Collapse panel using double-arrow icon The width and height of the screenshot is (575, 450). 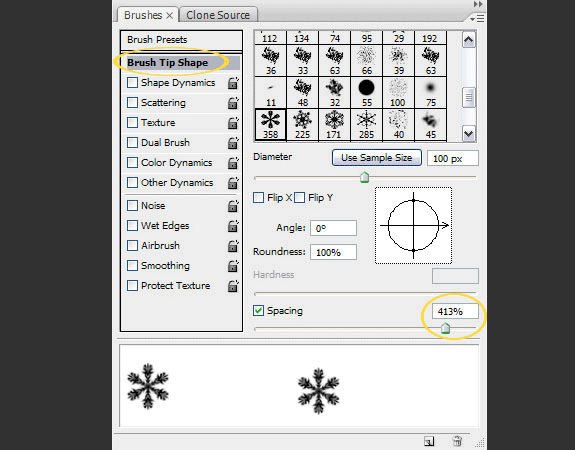pos(478,4)
